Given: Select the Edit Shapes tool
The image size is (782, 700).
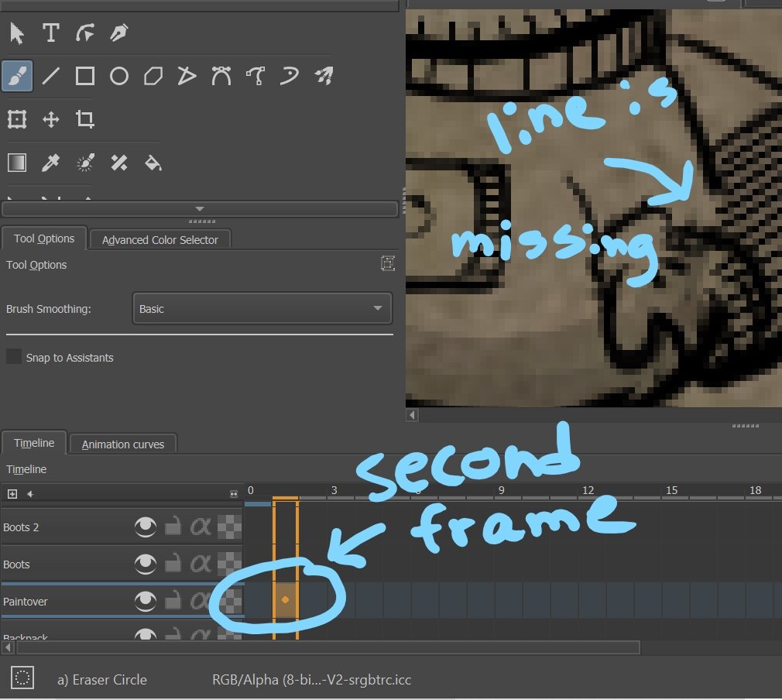Looking at the screenshot, I should pyautogui.click(x=85, y=33).
